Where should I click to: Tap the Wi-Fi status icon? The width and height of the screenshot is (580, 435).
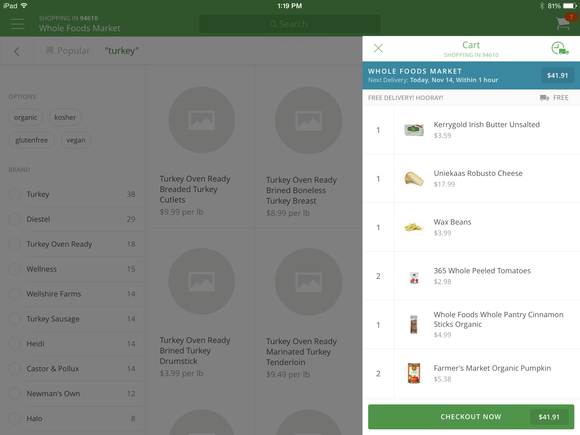24,6
